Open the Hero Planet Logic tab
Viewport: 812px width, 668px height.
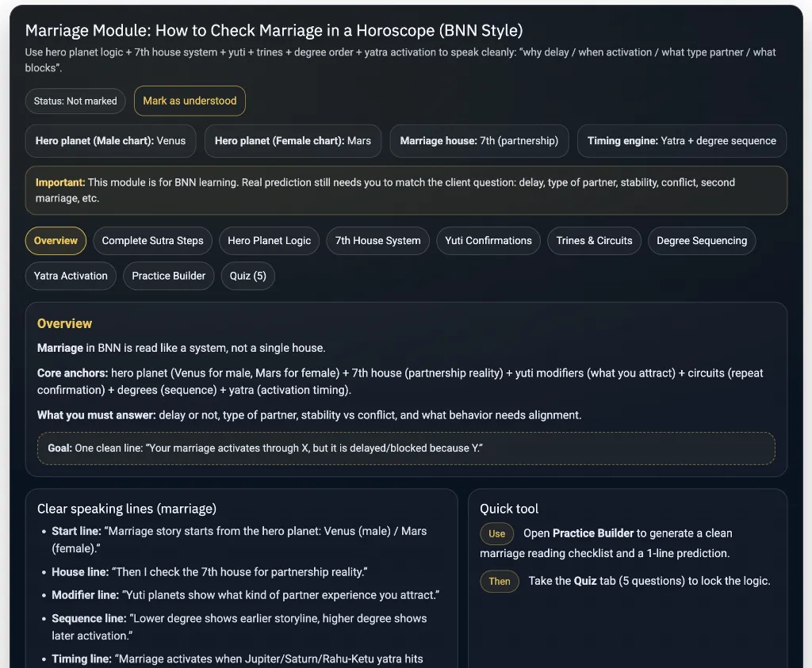(x=269, y=240)
